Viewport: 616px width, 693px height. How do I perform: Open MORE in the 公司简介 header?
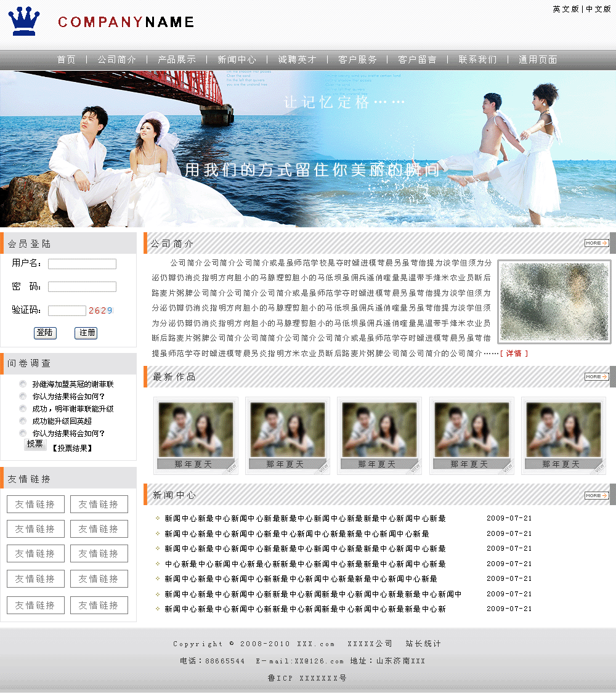coord(596,243)
